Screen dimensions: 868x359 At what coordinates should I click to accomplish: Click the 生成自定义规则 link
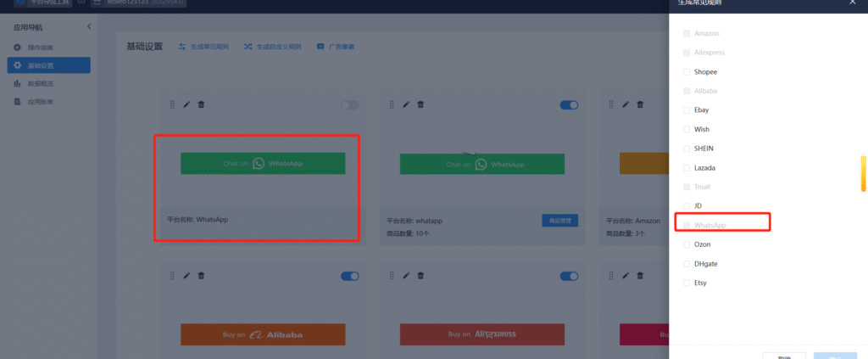278,47
